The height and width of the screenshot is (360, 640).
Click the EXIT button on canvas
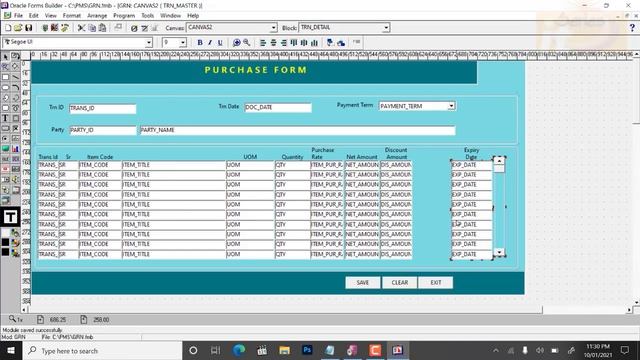[x=436, y=282]
